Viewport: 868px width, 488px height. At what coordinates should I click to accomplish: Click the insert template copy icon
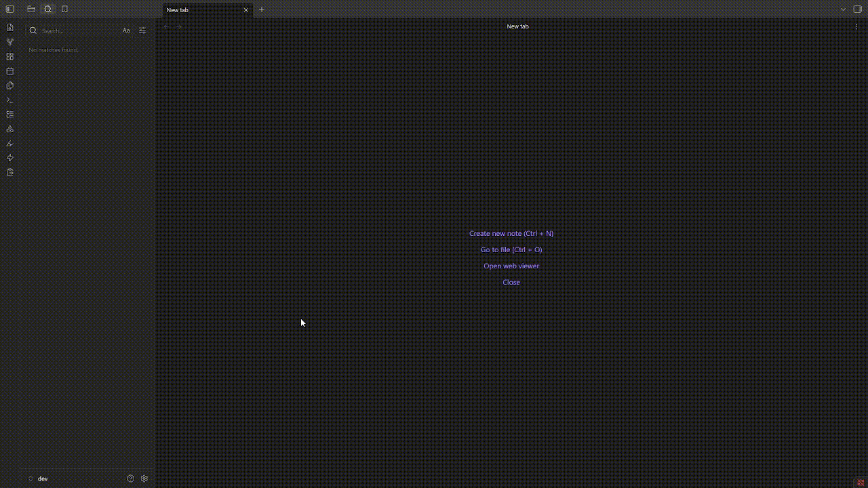[x=9, y=85]
